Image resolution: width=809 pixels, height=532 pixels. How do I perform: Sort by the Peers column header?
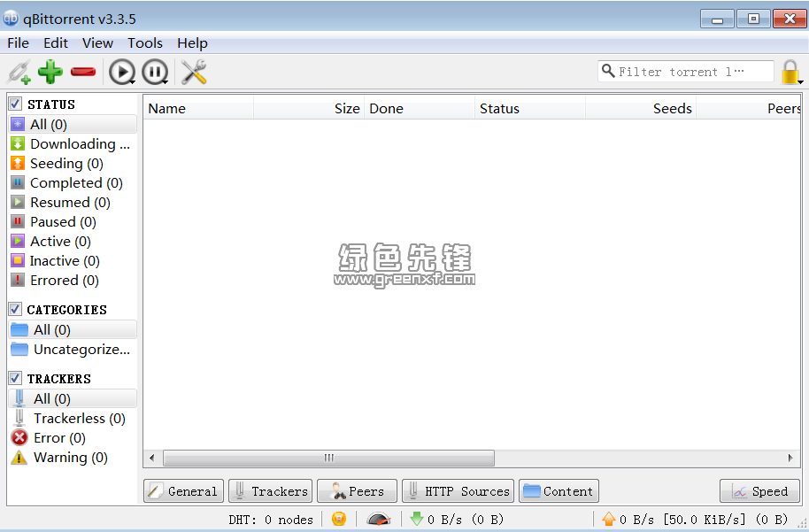pyautogui.click(x=749, y=108)
